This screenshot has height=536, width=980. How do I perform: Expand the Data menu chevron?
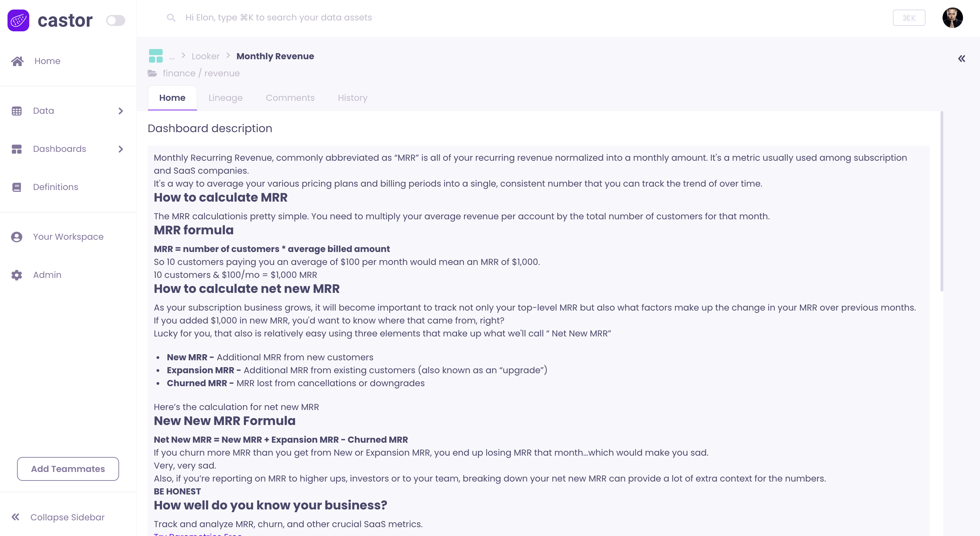(x=120, y=111)
